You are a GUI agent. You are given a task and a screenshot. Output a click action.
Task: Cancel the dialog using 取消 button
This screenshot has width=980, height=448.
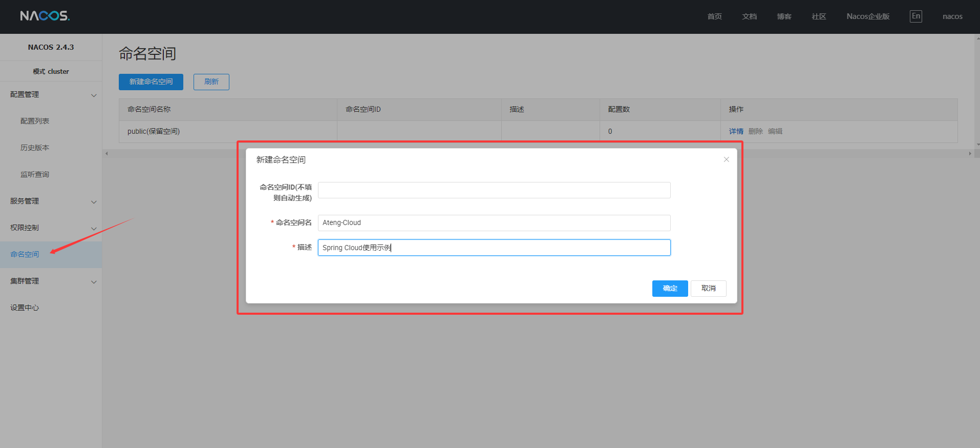[708, 289]
